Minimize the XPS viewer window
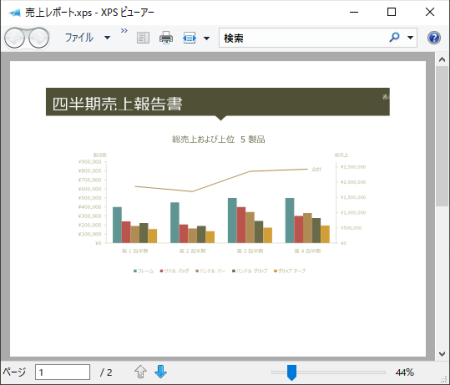Viewport: 450px width, 385px height. (354, 12)
